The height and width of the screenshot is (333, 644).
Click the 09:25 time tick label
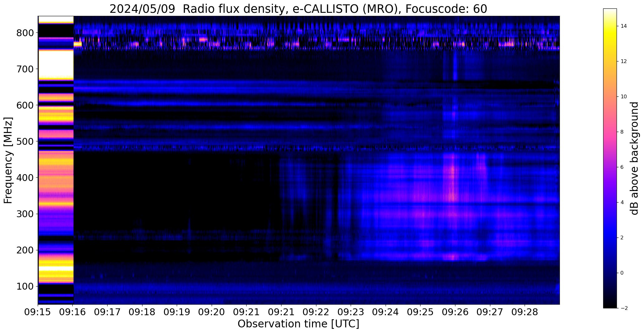pos(421,312)
